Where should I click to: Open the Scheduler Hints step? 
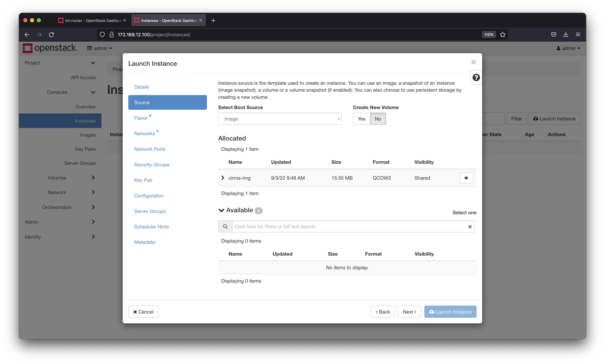[151, 227]
